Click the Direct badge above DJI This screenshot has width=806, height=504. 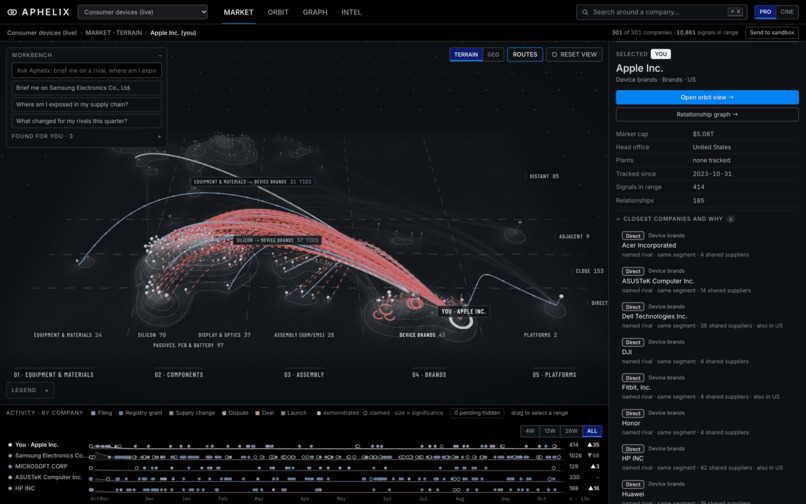click(633, 342)
